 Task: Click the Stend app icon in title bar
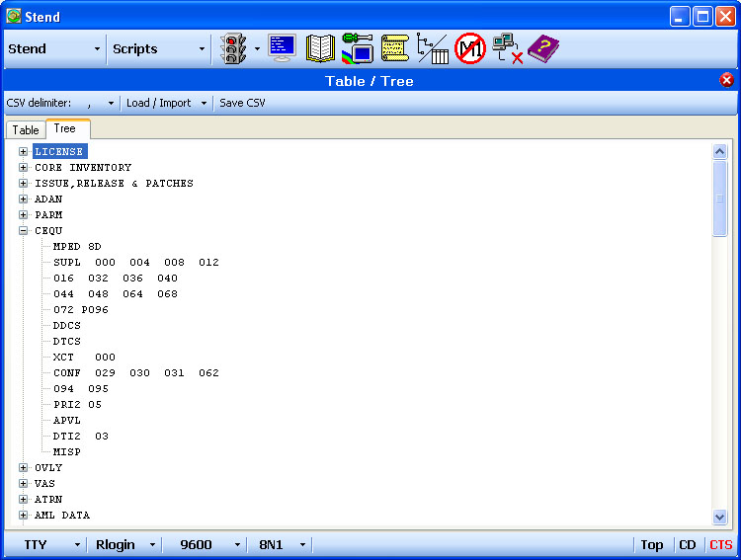13,16
